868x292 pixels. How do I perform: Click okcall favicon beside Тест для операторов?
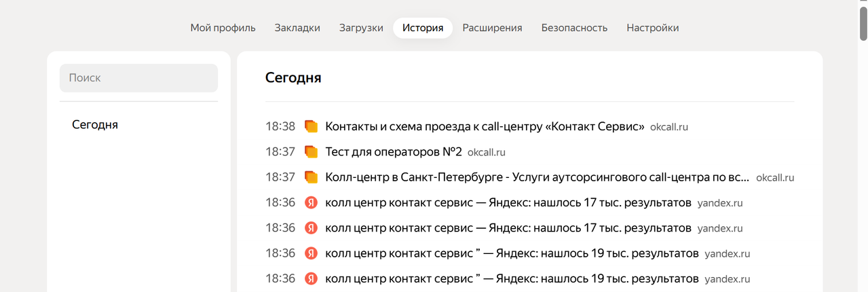click(x=311, y=151)
